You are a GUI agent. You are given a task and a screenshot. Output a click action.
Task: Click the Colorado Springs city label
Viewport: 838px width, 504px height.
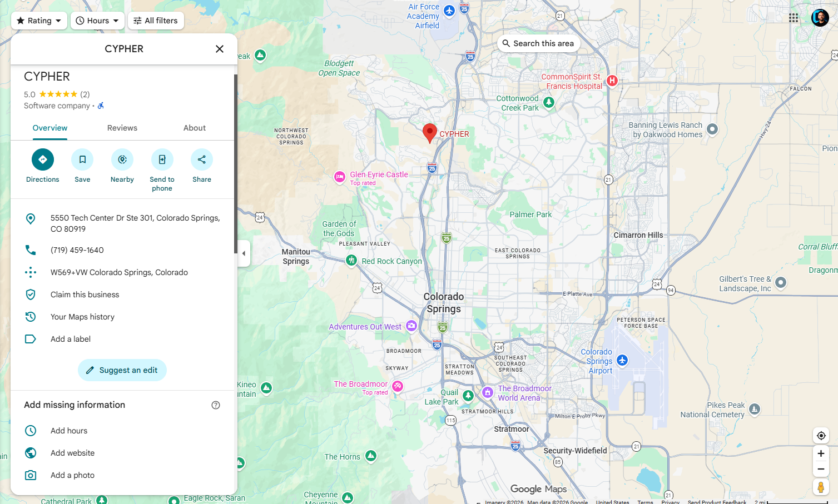pyautogui.click(x=444, y=303)
